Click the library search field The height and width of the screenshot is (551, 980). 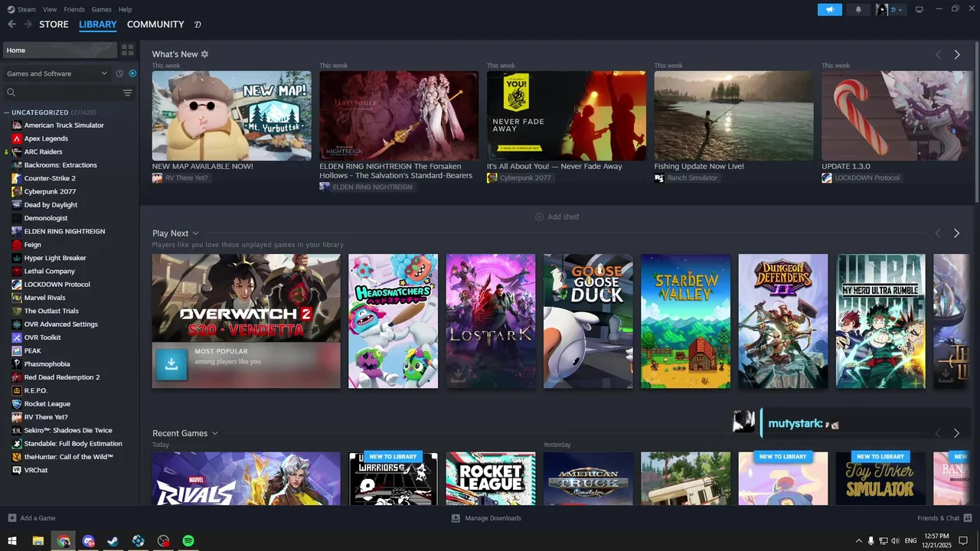(x=61, y=93)
